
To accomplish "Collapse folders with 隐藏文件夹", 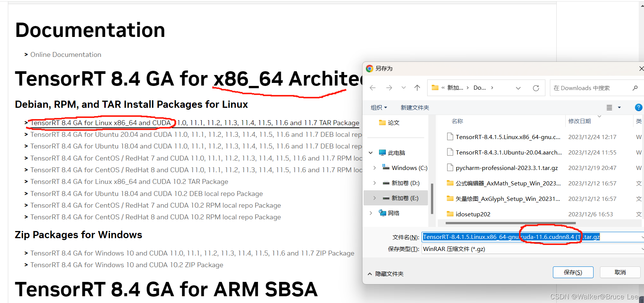I will [x=385, y=274].
